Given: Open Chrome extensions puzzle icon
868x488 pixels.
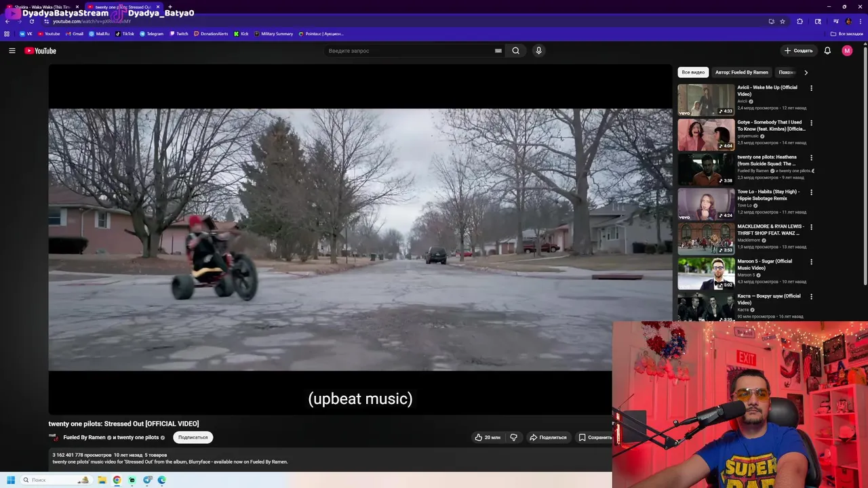Looking at the screenshot, I should coord(800,21).
